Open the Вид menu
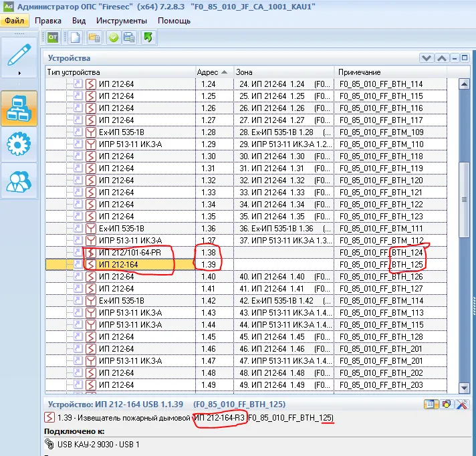This screenshot has width=476, height=456. tap(79, 21)
